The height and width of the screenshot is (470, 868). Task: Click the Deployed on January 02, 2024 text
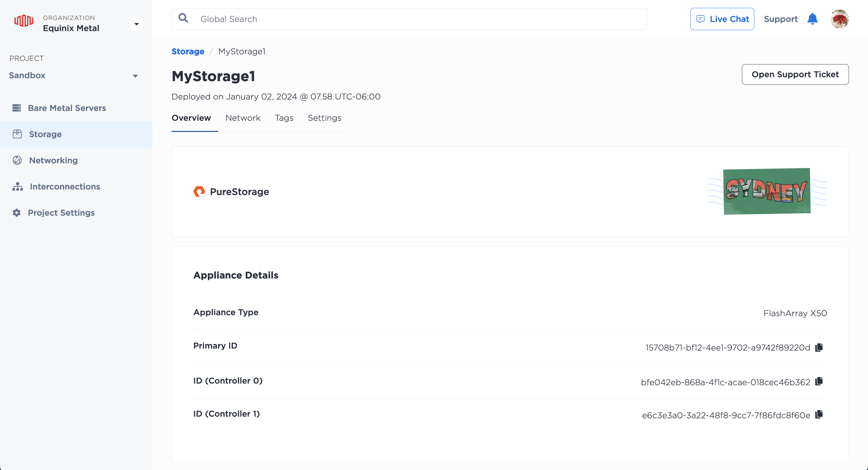tap(276, 97)
